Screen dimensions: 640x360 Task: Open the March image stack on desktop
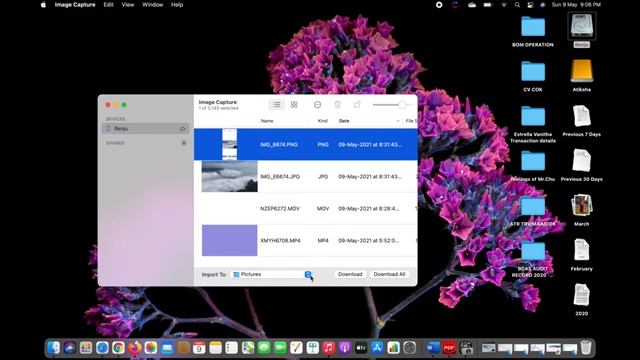pos(582,205)
